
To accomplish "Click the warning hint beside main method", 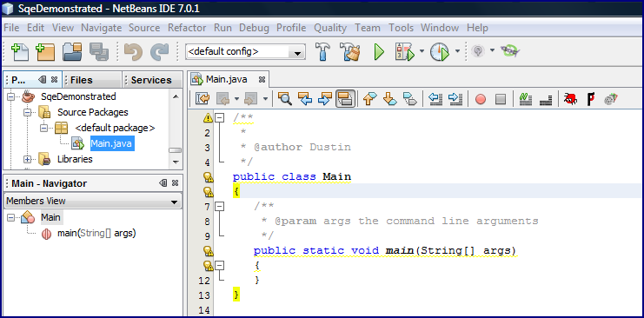I will click(x=209, y=250).
